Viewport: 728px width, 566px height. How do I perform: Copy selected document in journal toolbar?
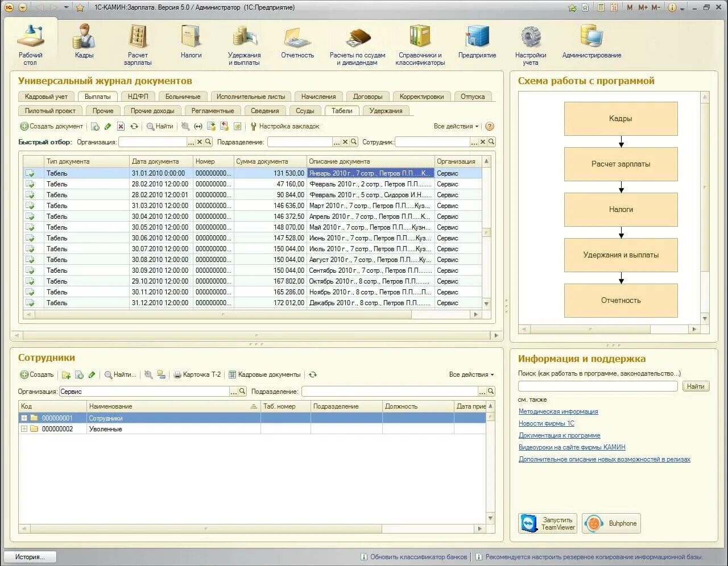(x=95, y=126)
